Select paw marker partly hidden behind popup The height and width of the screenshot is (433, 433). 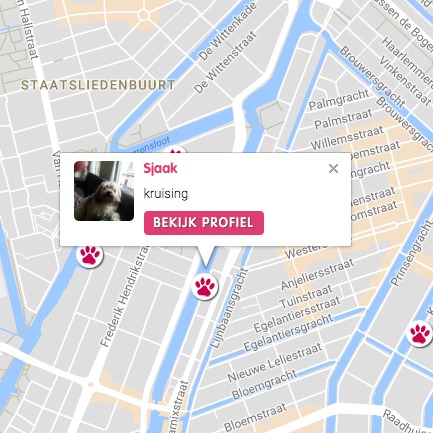point(175,150)
